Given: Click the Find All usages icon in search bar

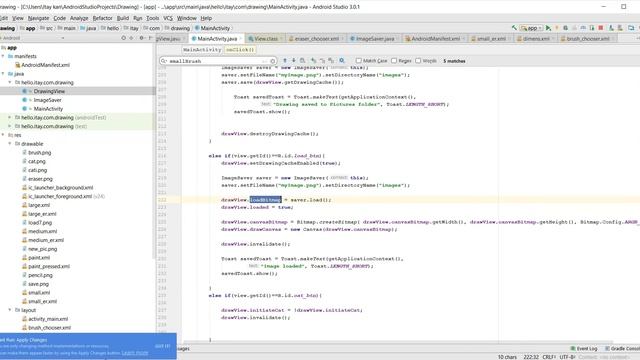Looking at the screenshot, I should (302, 60).
